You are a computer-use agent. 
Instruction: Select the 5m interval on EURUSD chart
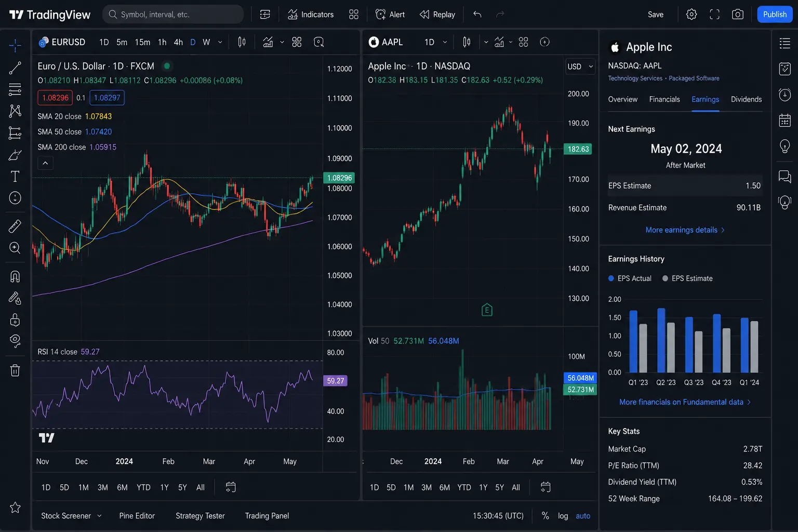(x=122, y=42)
